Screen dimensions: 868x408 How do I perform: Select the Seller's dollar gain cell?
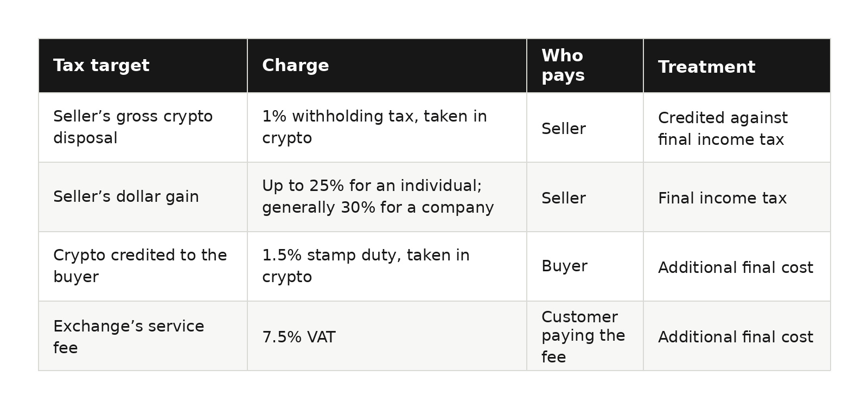pos(143,197)
